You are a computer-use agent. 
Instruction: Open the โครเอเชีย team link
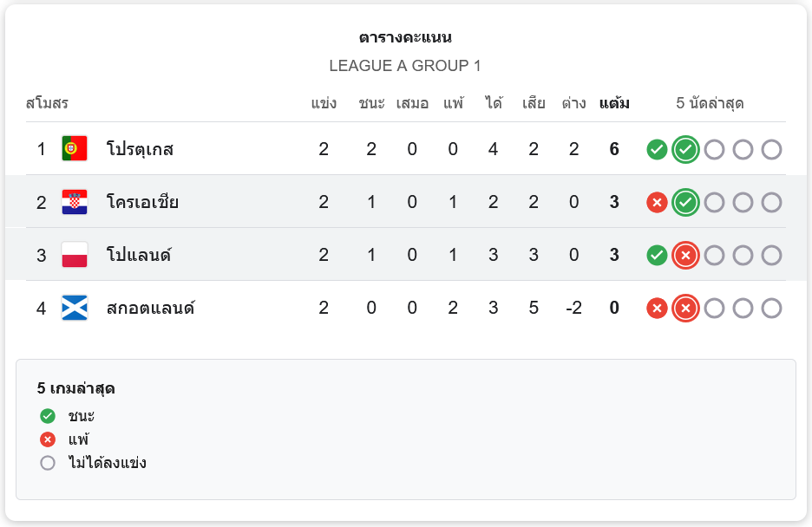142,202
